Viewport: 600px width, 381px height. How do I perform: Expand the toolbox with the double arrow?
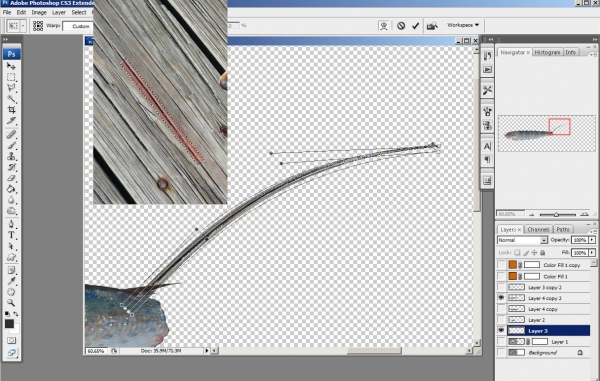[5, 39]
